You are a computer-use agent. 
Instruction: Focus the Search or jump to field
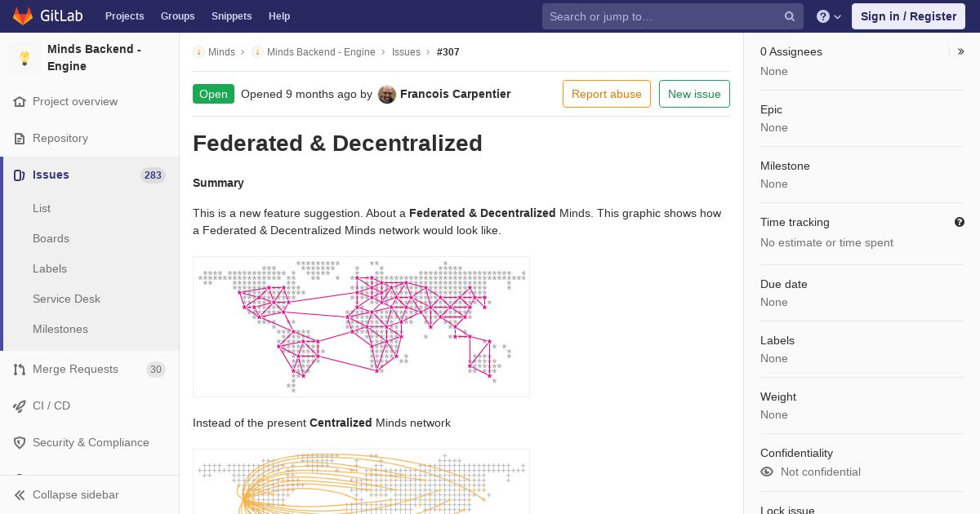coord(673,16)
